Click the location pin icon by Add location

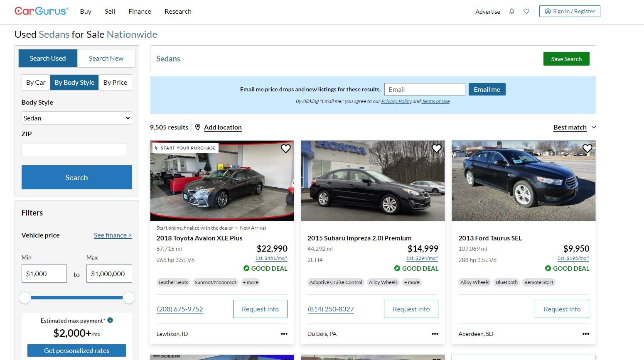point(198,127)
